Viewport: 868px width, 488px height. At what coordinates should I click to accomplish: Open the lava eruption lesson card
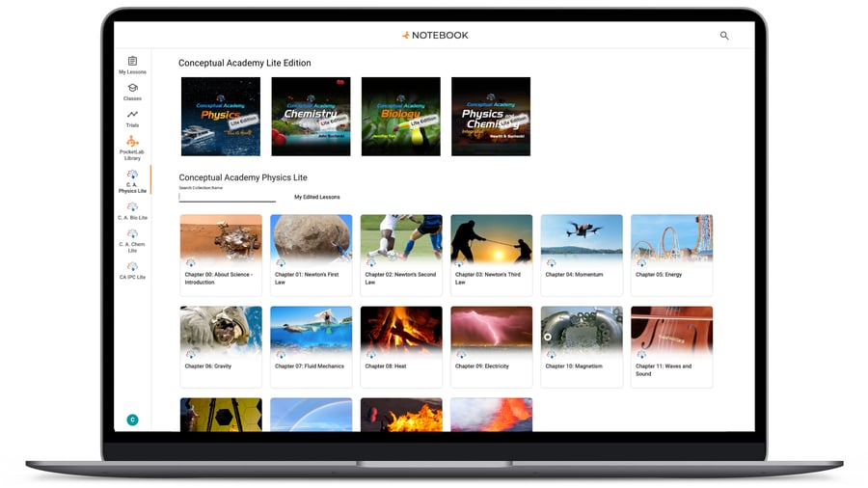click(492, 415)
